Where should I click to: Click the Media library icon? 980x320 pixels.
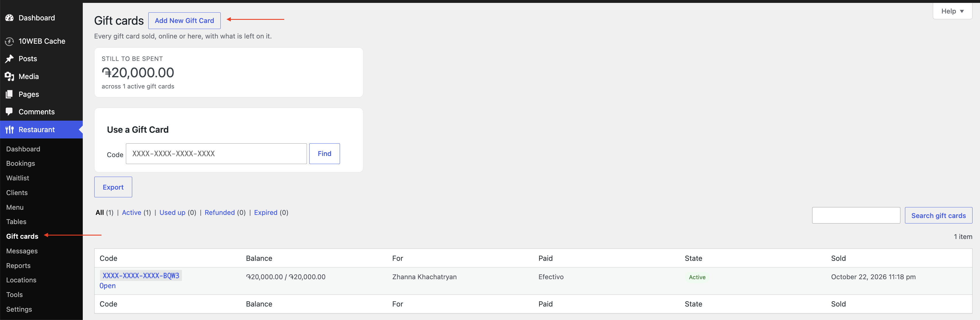pos(9,76)
